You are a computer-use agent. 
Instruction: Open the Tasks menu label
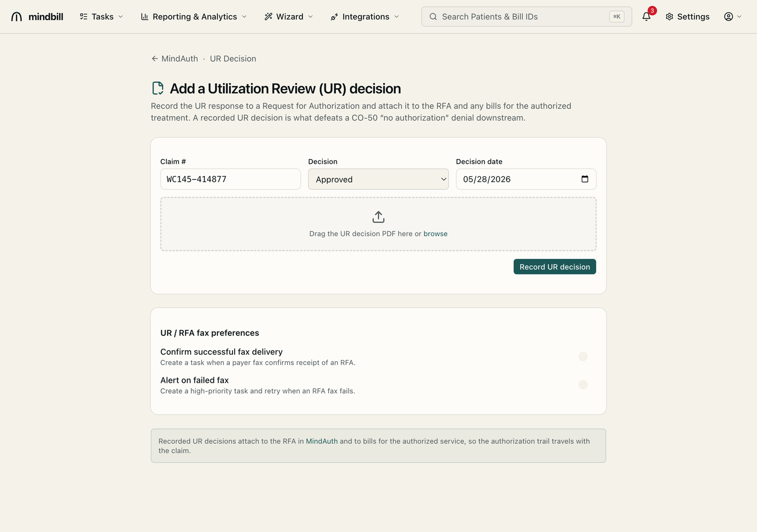103,17
